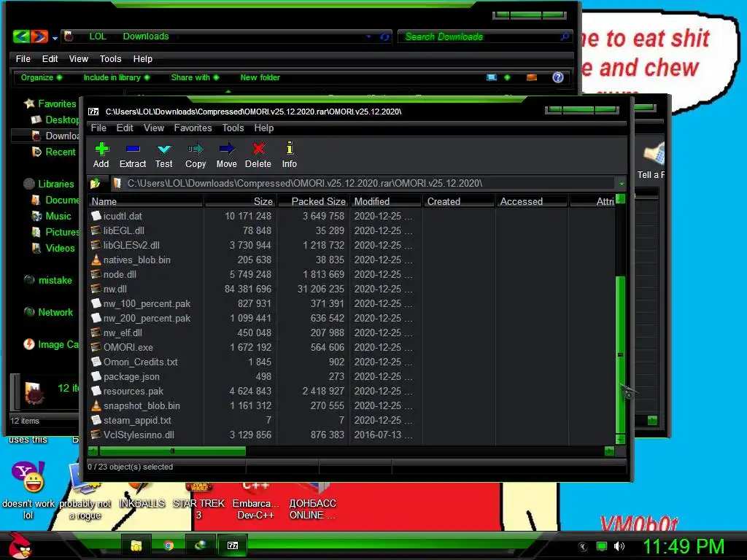The image size is (747, 560).
Task: Sort by Name column header
Action: [146, 201]
